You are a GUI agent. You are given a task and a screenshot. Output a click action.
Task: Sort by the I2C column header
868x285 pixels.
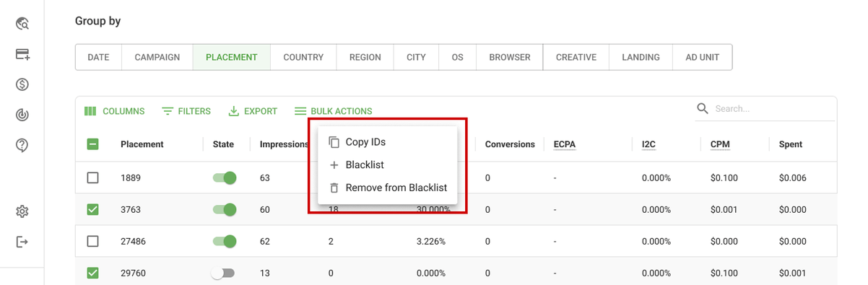pyautogui.click(x=648, y=144)
